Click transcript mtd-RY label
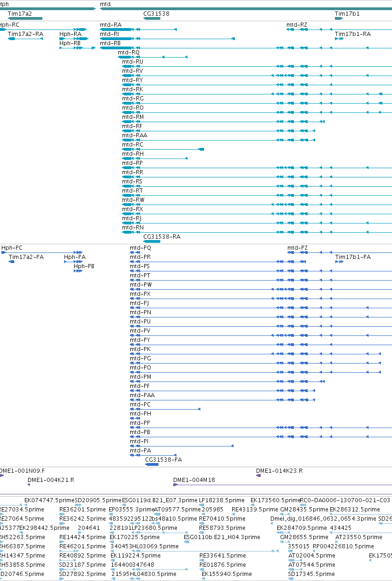Screen dimensions: 392x581 point(133,80)
